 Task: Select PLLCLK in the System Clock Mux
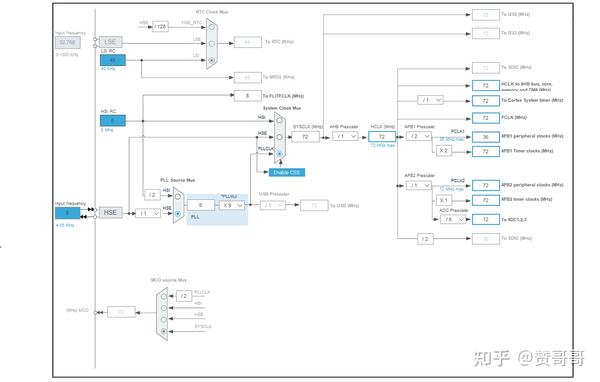point(279,153)
